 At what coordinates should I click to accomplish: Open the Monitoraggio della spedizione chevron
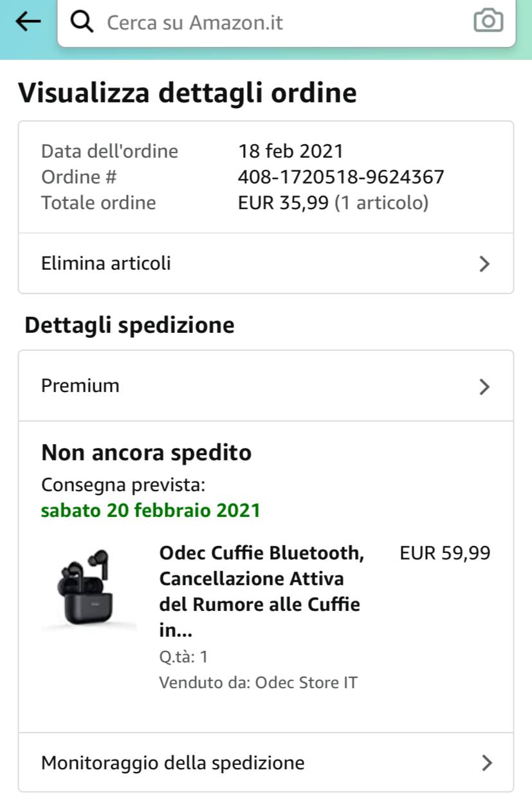tap(487, 763)
